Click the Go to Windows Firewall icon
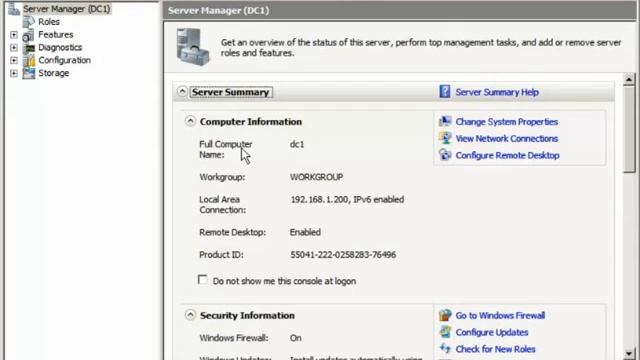The height and width of the screenshot is (360, 640). (445, 316)
